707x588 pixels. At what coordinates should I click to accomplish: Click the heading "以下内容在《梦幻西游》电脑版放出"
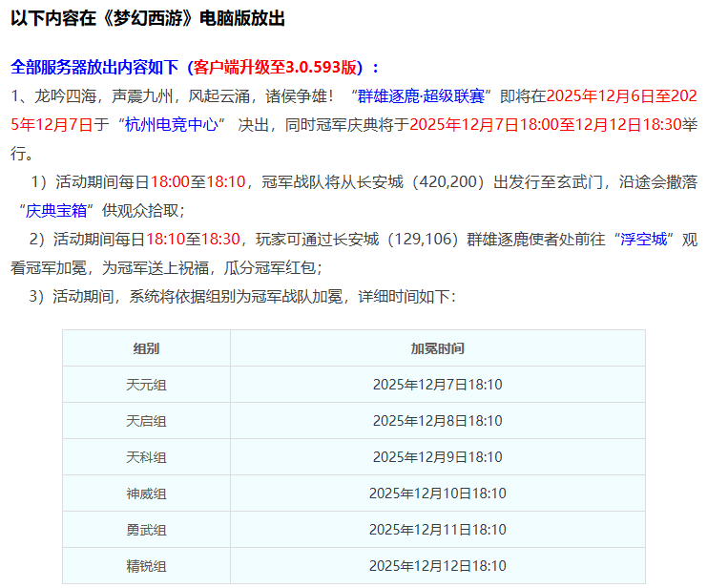pyautogui.click(x=147, y=19)
